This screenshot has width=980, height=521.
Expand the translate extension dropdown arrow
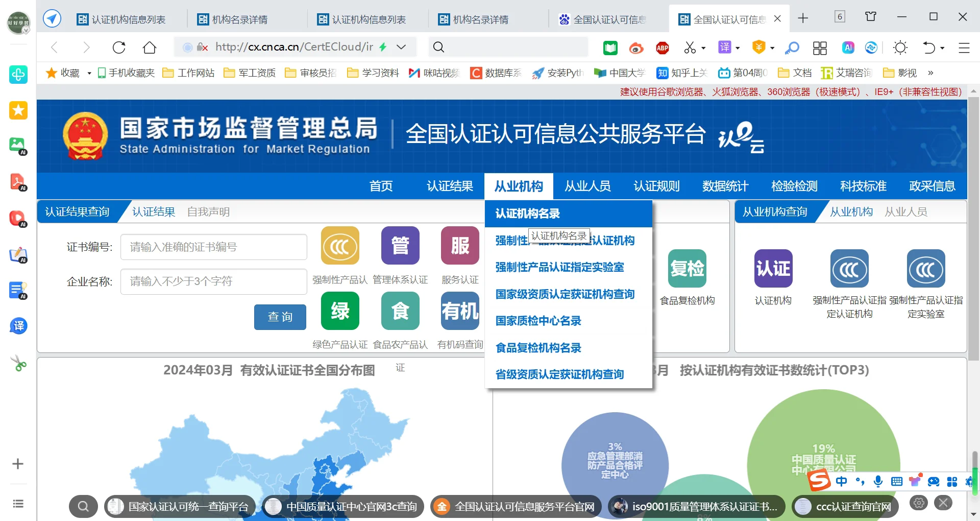[x=738, y=48]
